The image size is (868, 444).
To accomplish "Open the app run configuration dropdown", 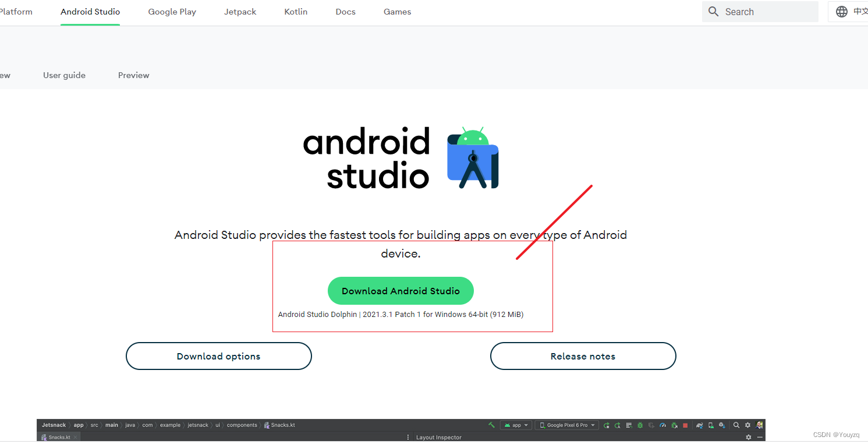I will coord(516,425).
